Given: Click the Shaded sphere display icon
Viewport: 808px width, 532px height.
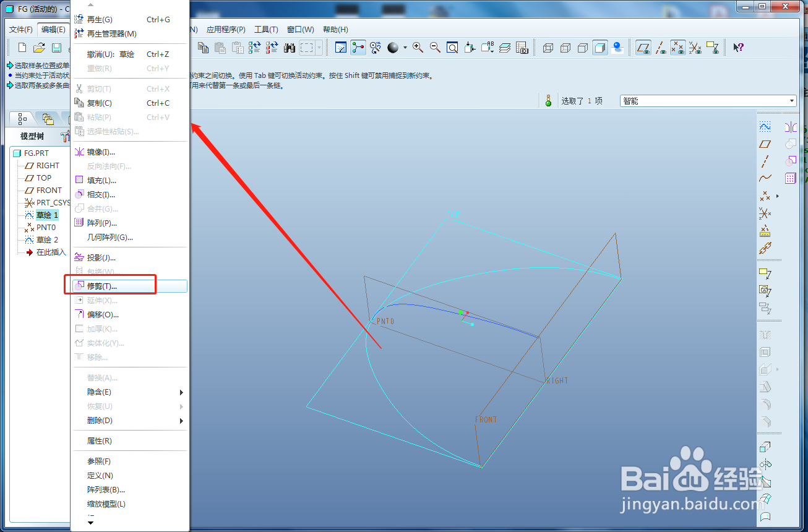Looking at the screenshot, I should pos(393,48).
